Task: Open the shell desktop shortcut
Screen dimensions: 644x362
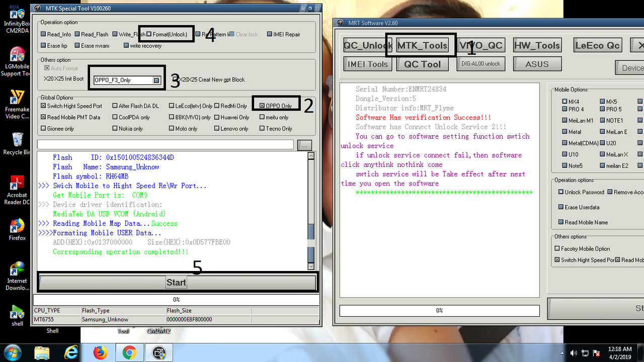Action: 17,315
